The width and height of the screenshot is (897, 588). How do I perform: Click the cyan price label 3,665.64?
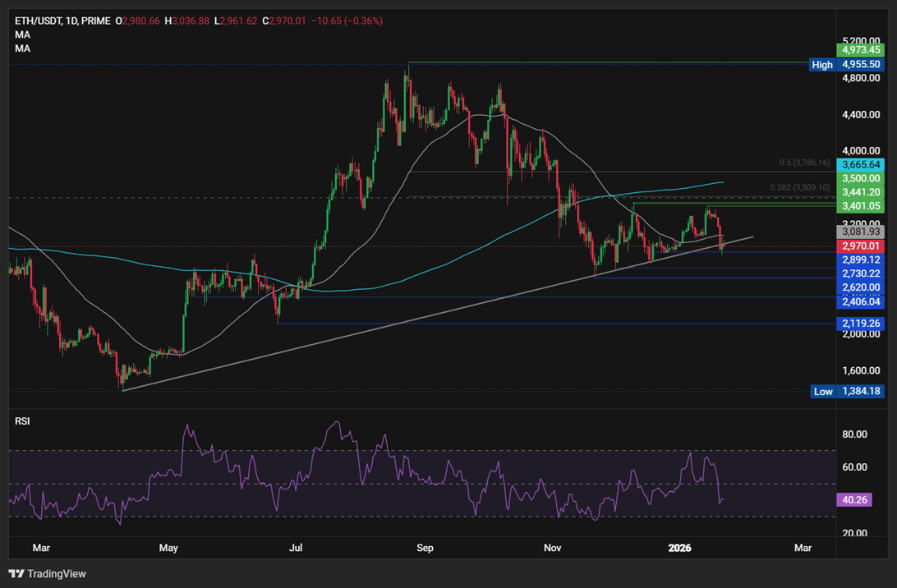tap(859, 165)
